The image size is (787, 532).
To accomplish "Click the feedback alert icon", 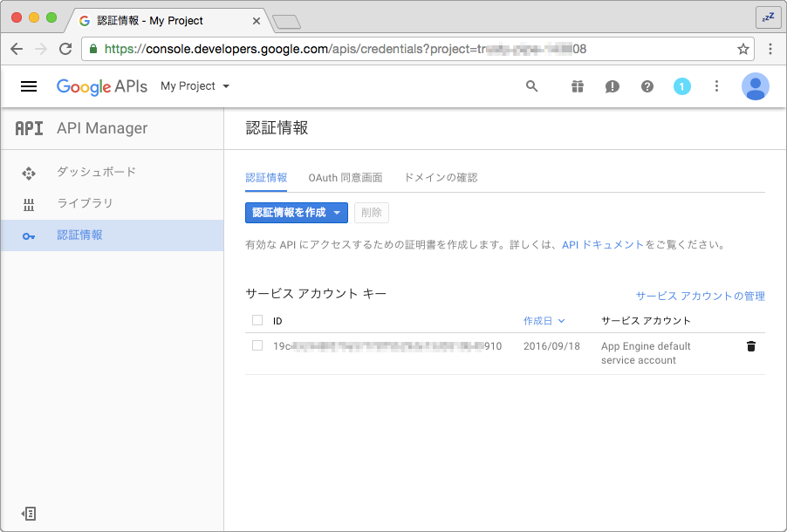I will (x=612, y=86).
